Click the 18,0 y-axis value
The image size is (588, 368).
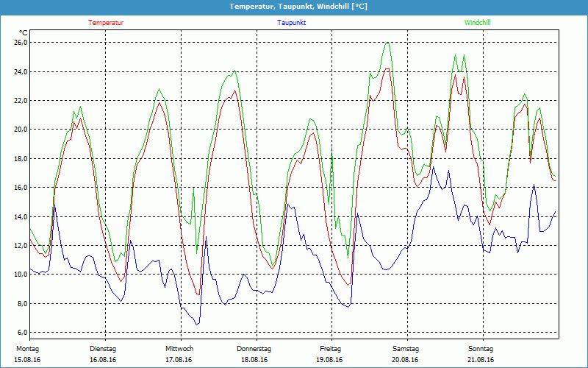point(21,158)
